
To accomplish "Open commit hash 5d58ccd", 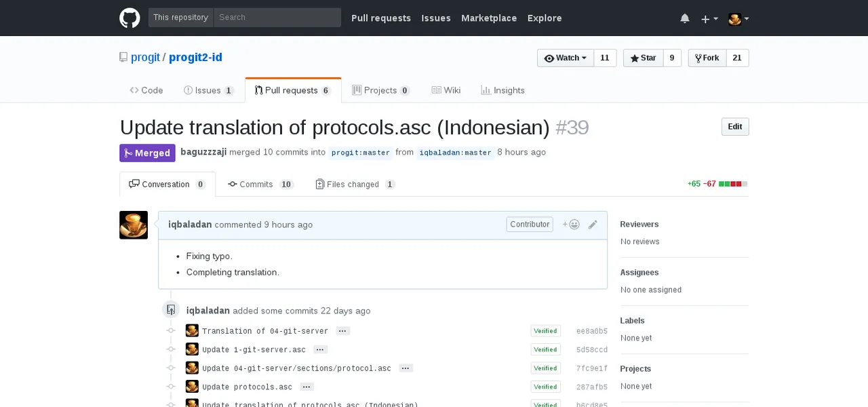I will click(592, 350).
